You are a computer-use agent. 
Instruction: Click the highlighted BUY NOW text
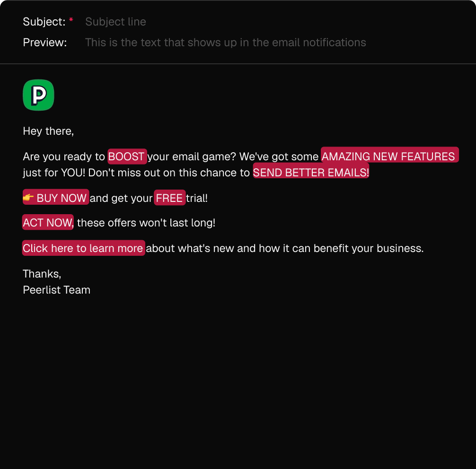[x=62, y=198]
